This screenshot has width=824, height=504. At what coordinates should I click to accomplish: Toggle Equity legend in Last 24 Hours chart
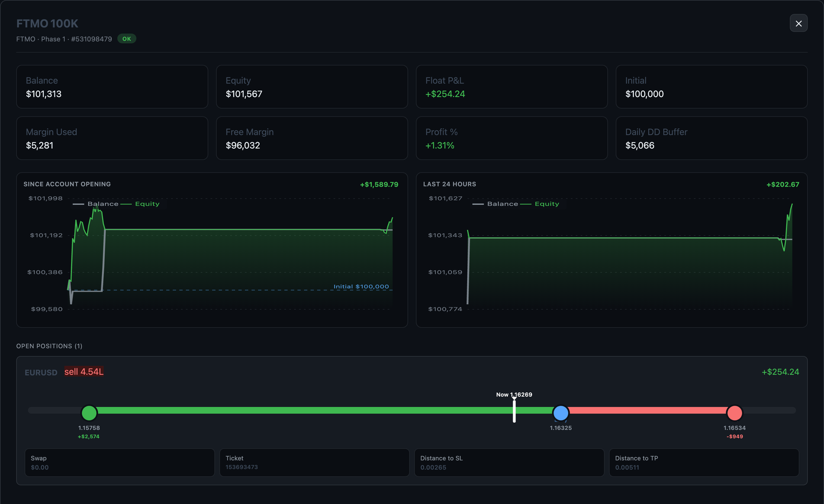[x=540, y=204]
